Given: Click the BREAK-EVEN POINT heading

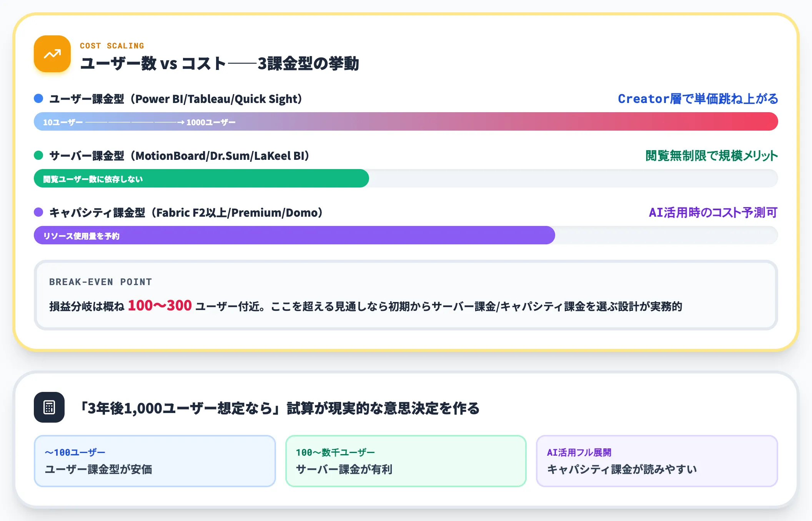Looking at the screenshot, I should 100,282.
